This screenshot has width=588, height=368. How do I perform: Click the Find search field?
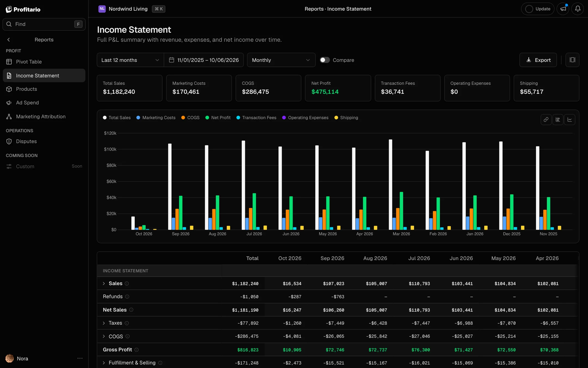coord(44,24)
